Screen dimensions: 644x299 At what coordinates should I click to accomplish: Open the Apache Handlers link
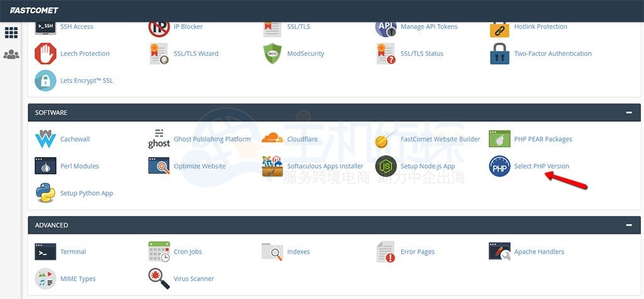pyautogui.click(x=539, y=252)
